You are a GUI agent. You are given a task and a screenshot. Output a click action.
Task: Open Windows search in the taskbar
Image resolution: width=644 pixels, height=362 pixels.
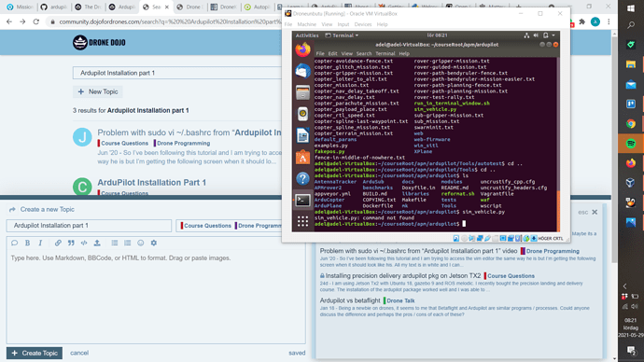pos(631,25)
